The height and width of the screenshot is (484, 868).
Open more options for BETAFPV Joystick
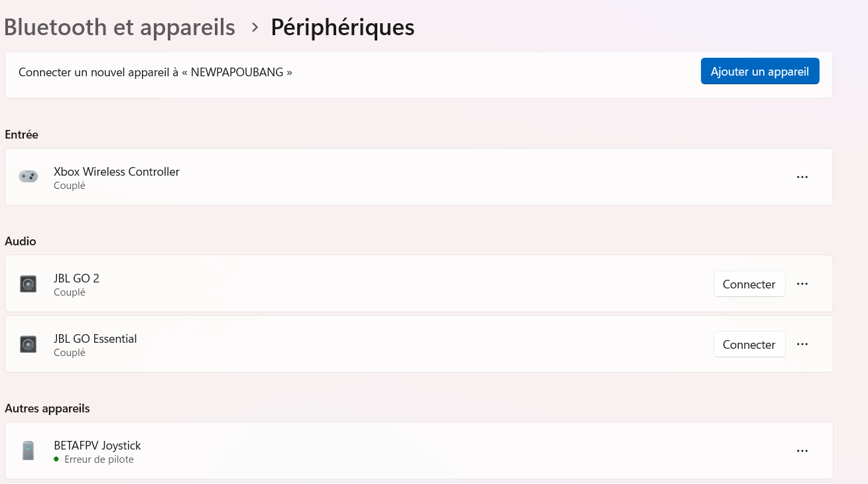click(802, 451)
